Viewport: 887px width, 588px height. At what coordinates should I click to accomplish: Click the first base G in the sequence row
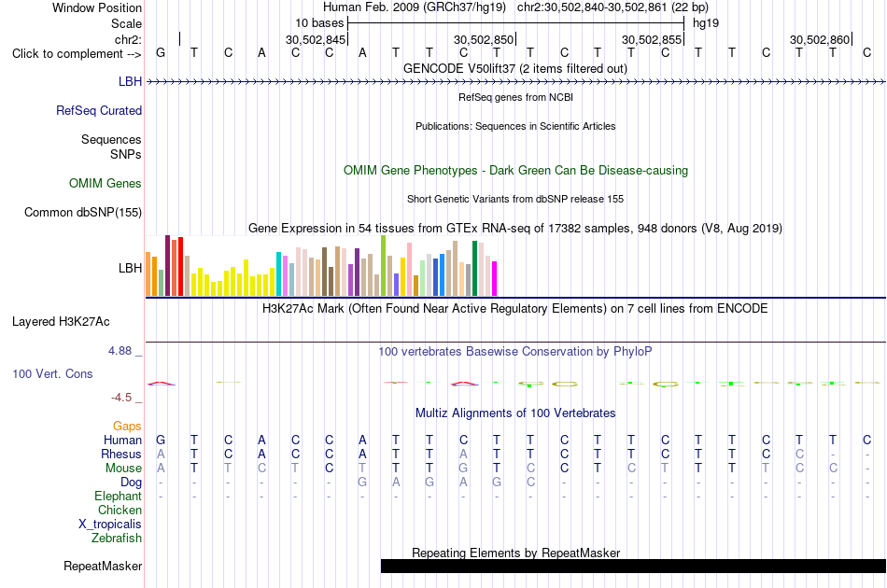pyautogui.click(x=161, y=52)
